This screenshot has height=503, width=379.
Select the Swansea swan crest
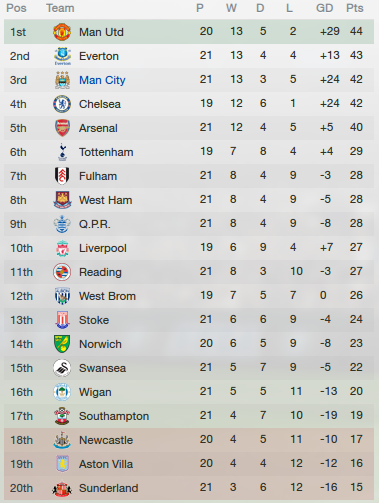[62, 368]
